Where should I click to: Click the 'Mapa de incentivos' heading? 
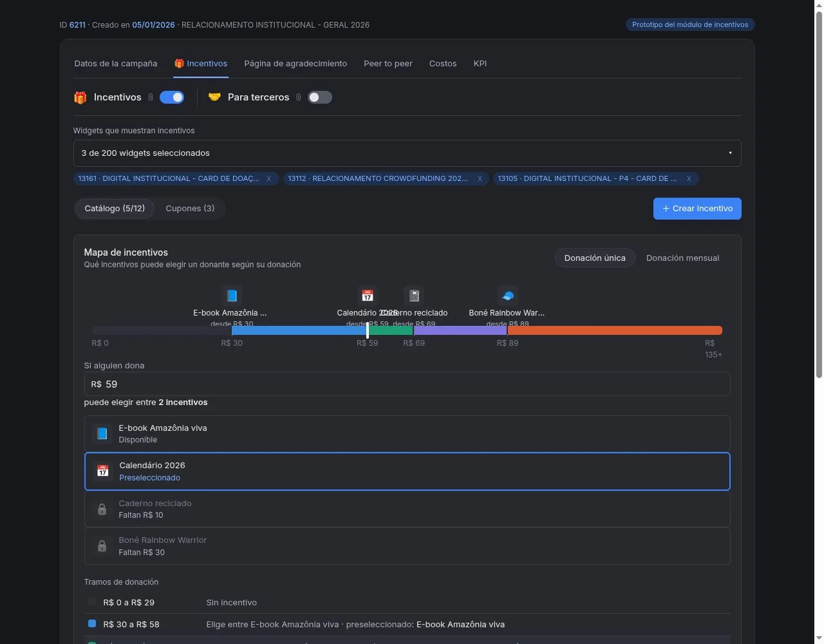(126, 252)
